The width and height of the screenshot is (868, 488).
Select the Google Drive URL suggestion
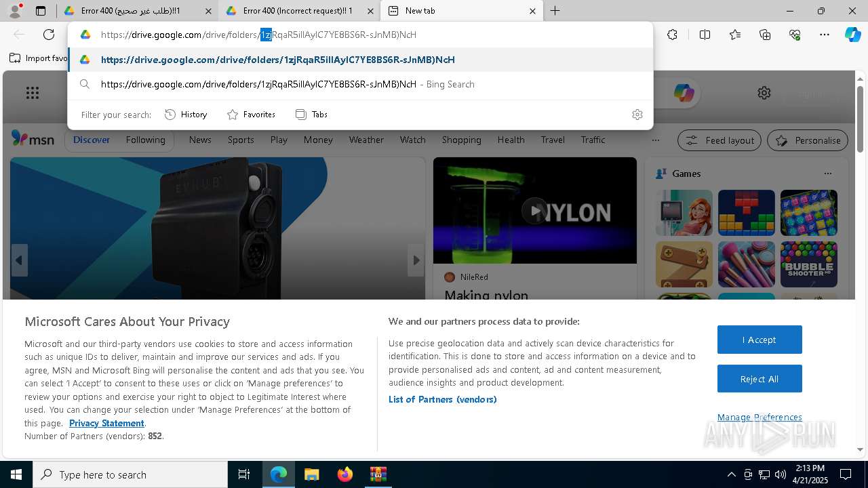[360, 60]
